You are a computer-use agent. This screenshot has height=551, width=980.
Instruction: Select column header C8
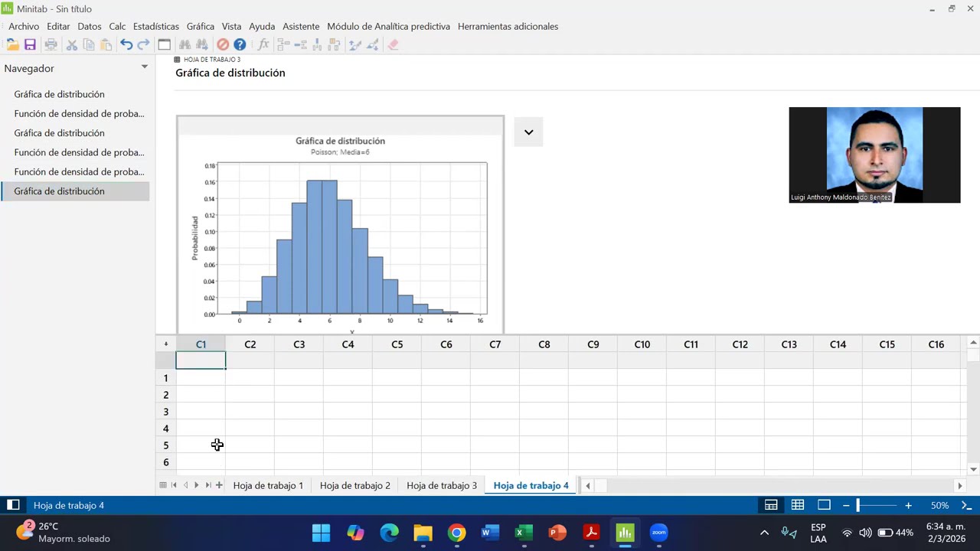[x=544, y=344]
